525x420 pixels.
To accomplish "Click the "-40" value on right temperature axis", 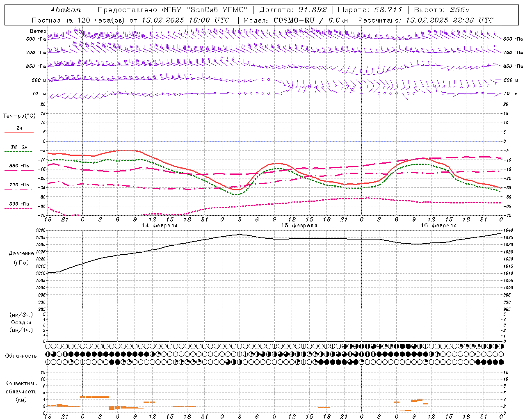I will (507, 215).
